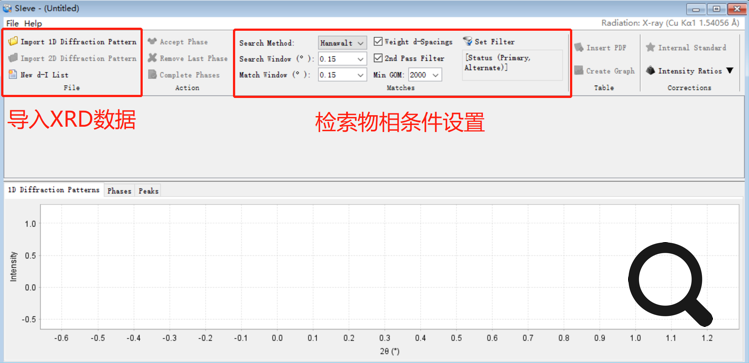Open the File menu
Image resolution: width=749 pixels, height=363 pixels.
coord(12,23)
